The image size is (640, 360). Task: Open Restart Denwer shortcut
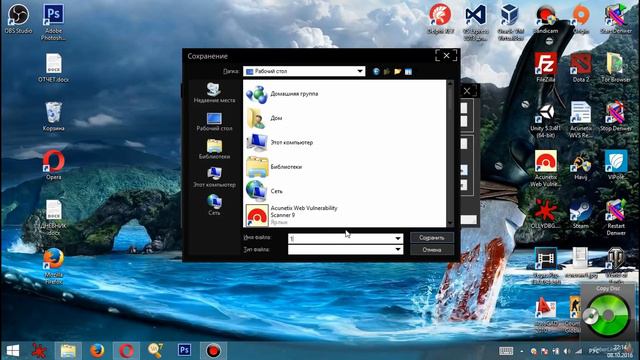tap(616, 217)
